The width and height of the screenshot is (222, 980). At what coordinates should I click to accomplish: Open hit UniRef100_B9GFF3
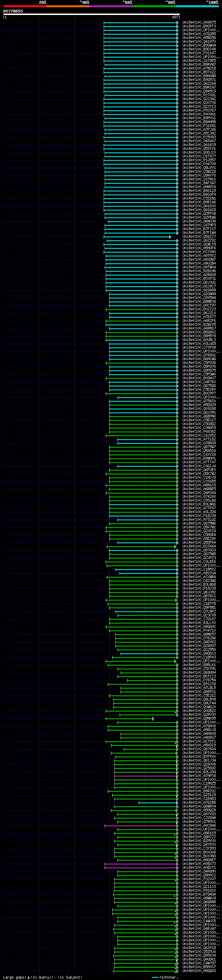point(199,26)
